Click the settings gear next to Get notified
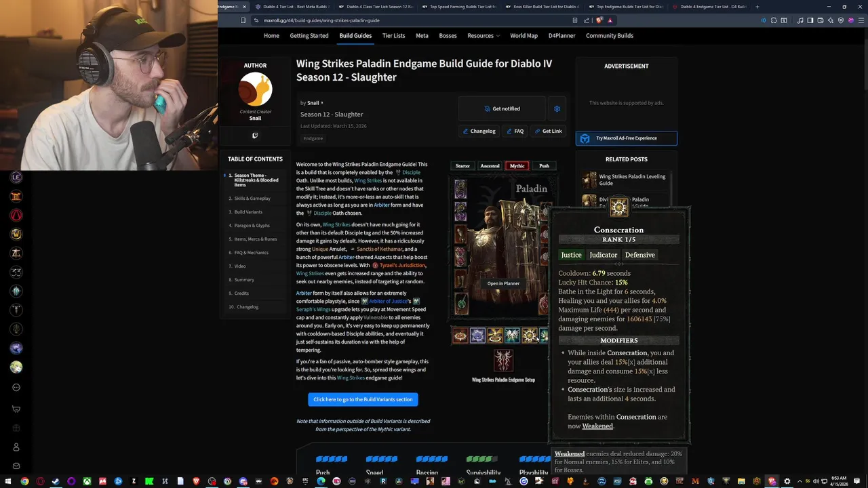The image size is (868, 488). 557,108
